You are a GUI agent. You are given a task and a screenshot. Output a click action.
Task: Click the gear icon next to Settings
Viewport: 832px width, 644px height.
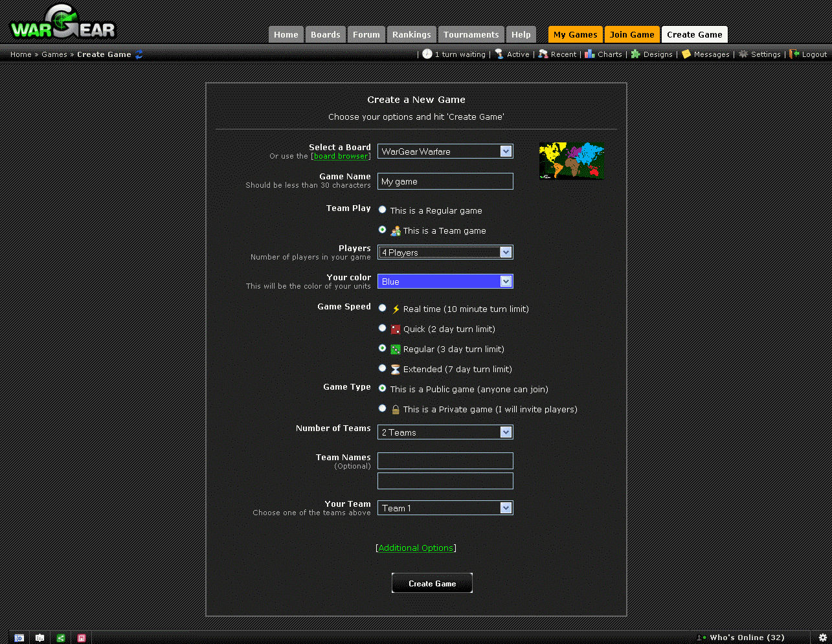pyautogui.click(x=743, y=54)
